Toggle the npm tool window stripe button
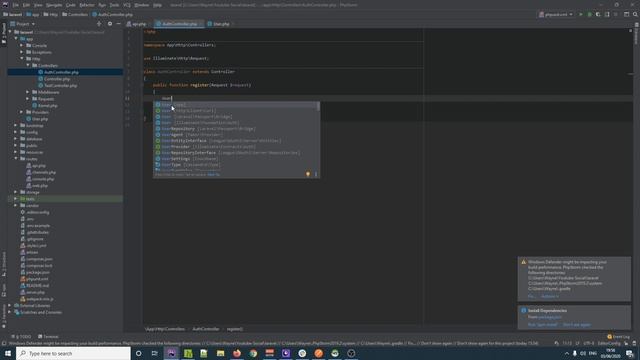Viewport: 640px width, 360px height. (4, 290)
